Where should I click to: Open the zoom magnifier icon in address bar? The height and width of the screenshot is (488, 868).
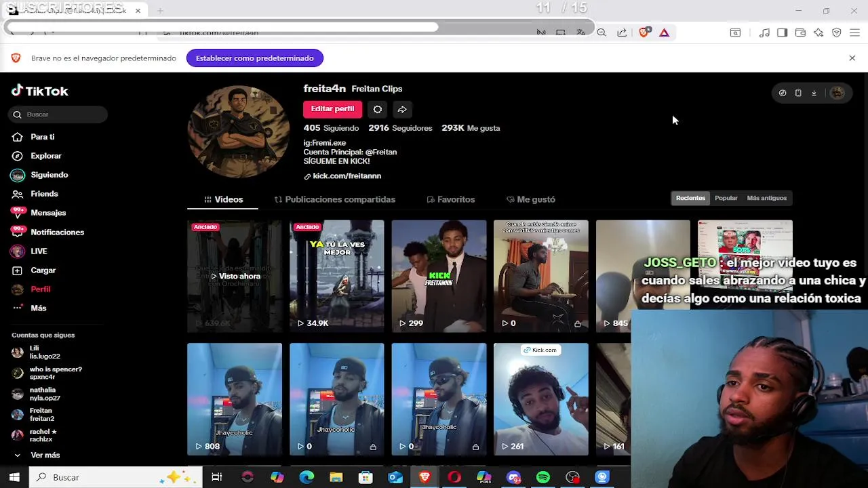coord(601,33)
